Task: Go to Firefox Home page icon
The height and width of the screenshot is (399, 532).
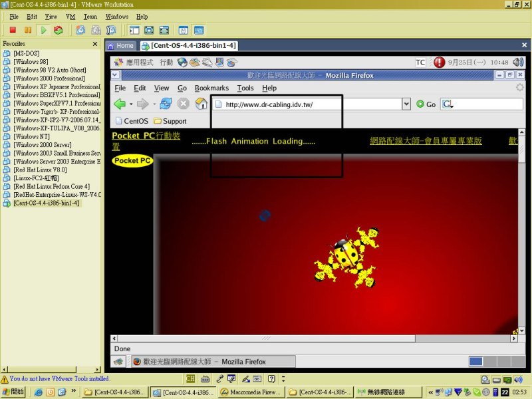Action: 201,104
